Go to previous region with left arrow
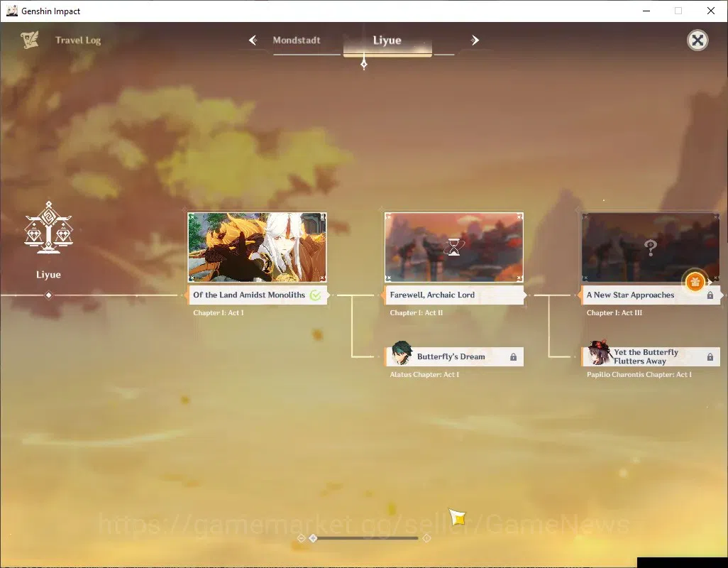Viewport: 728px width, 568px height. (x=253, y=40)
